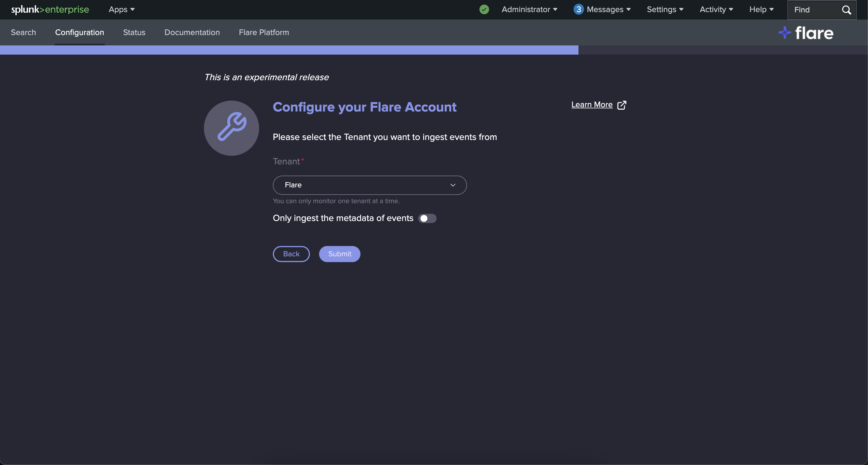Screen dimensions: 868x465
Task: Click the wrench configuration icon
Action: coord(232,128)
